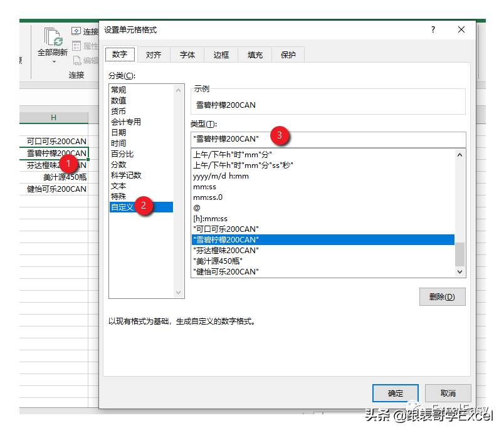Select column H header in worksheet

(x=54, y=118)
